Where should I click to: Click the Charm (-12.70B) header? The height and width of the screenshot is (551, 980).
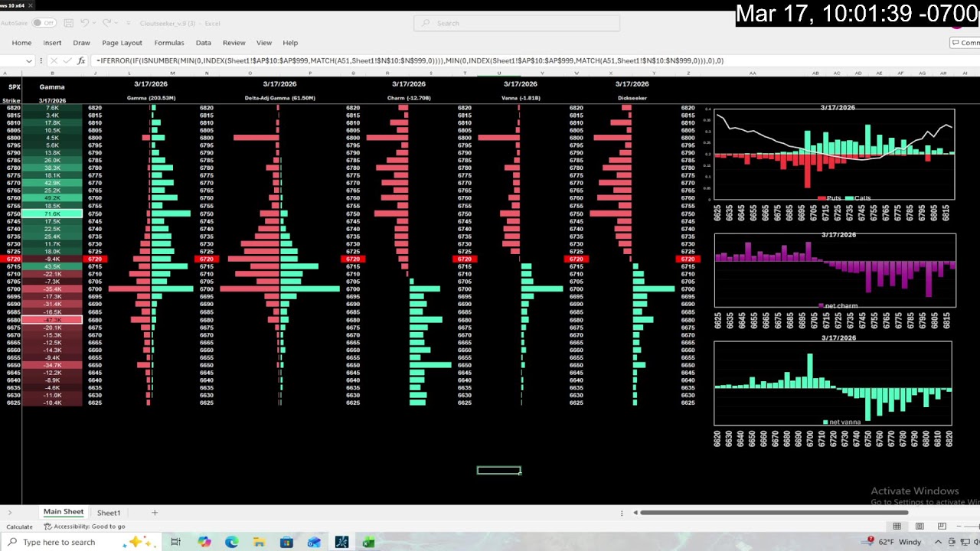pyautogui.click(x=409, y=98)
